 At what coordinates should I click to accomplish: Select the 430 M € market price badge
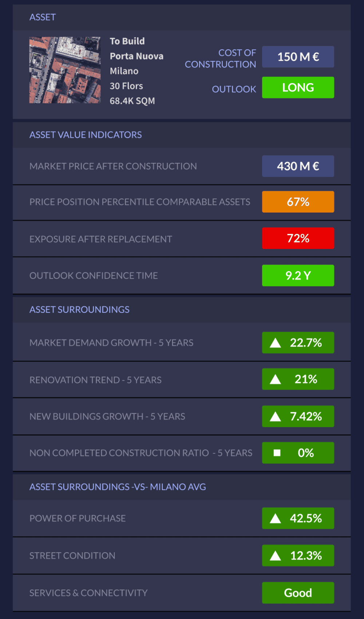click(x=298, y=166)
